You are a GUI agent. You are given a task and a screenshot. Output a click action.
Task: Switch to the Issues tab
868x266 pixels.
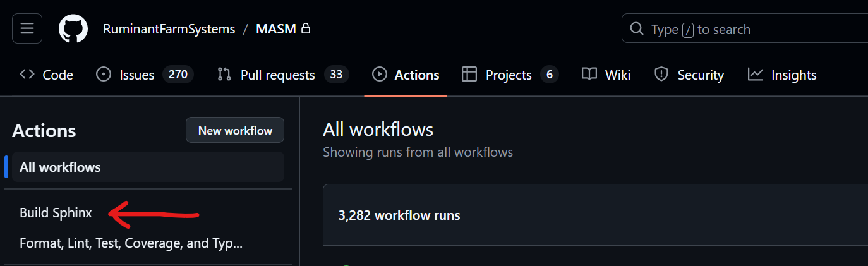pos(145,75)
